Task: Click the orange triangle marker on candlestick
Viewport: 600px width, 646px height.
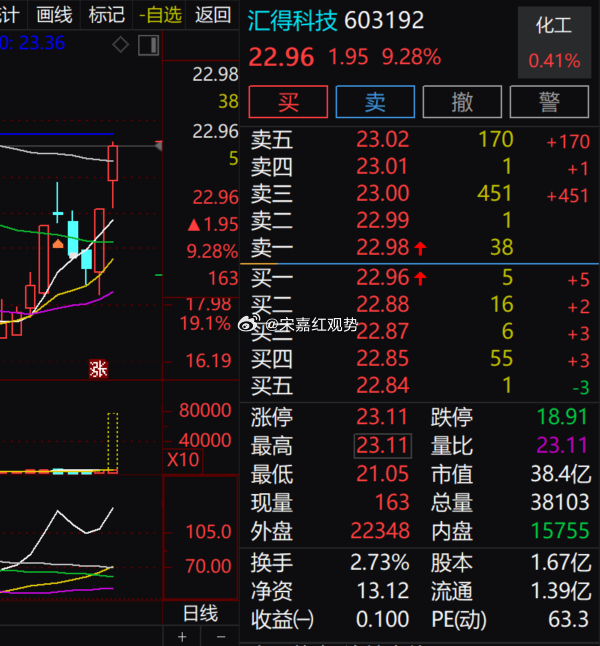Action: (58, 243)
